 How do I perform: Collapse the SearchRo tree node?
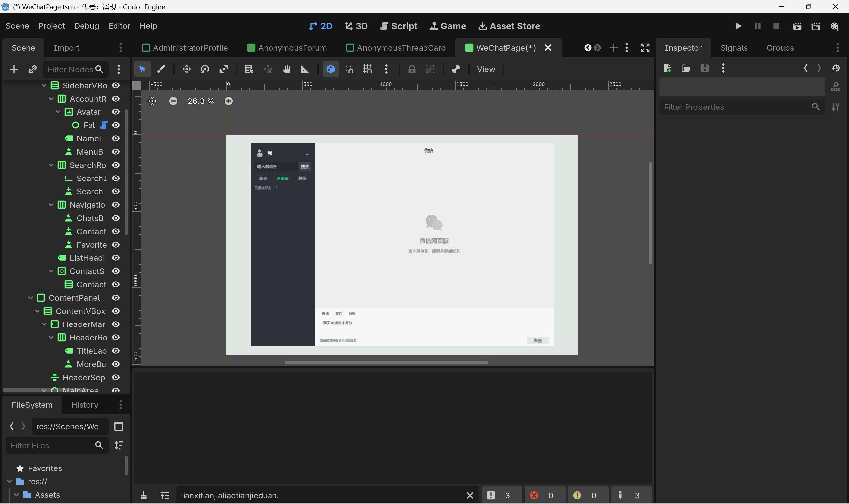point(51,165)
